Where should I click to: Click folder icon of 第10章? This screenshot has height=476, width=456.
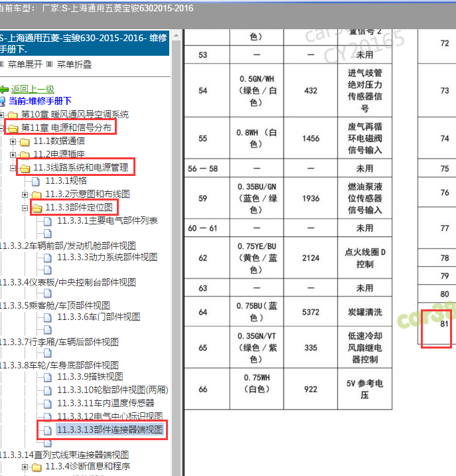[x=13, y=115]
